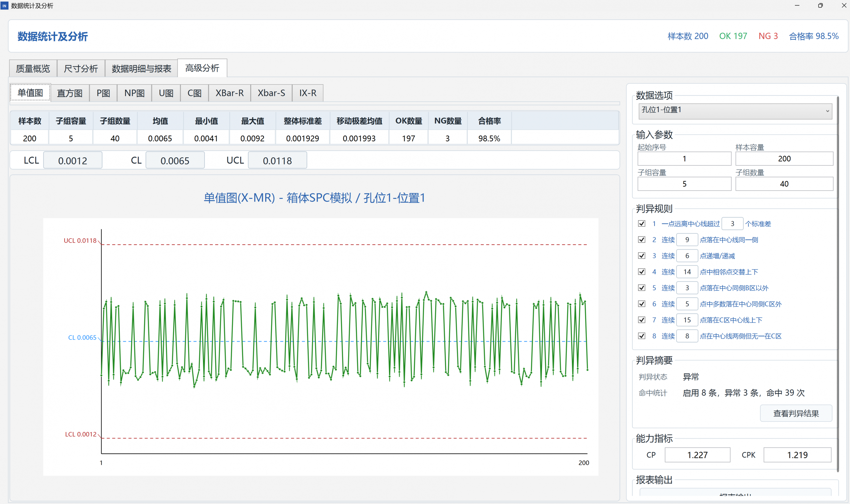
Task: Restore down the application window
Action: (x=820, y=5)
